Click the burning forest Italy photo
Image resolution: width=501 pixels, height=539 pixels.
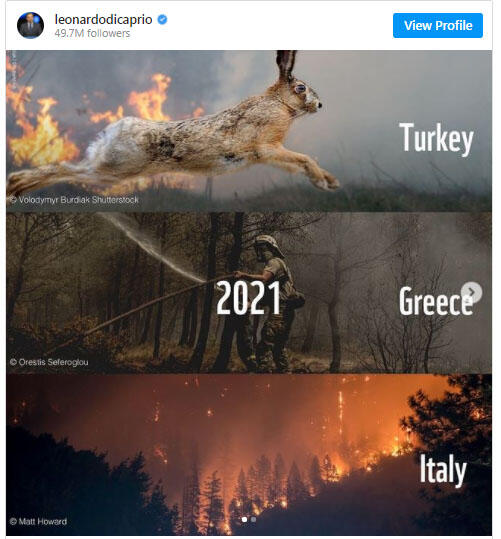click(x=249, y=454)
